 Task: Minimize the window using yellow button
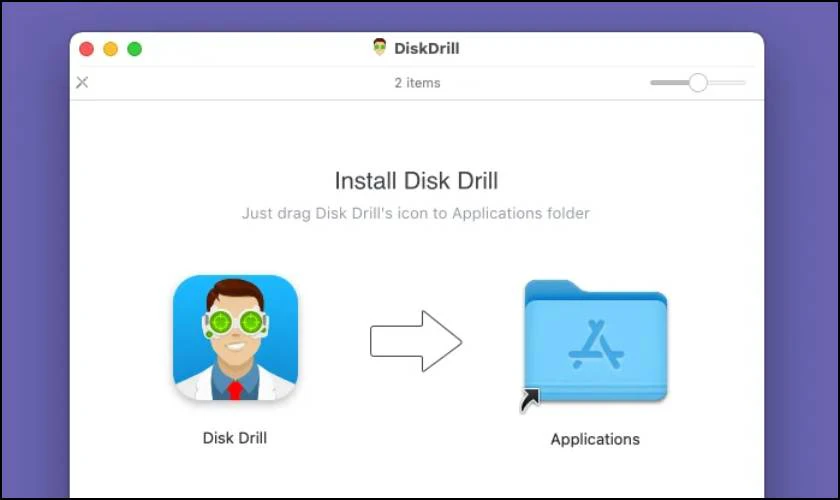point(110,49)
